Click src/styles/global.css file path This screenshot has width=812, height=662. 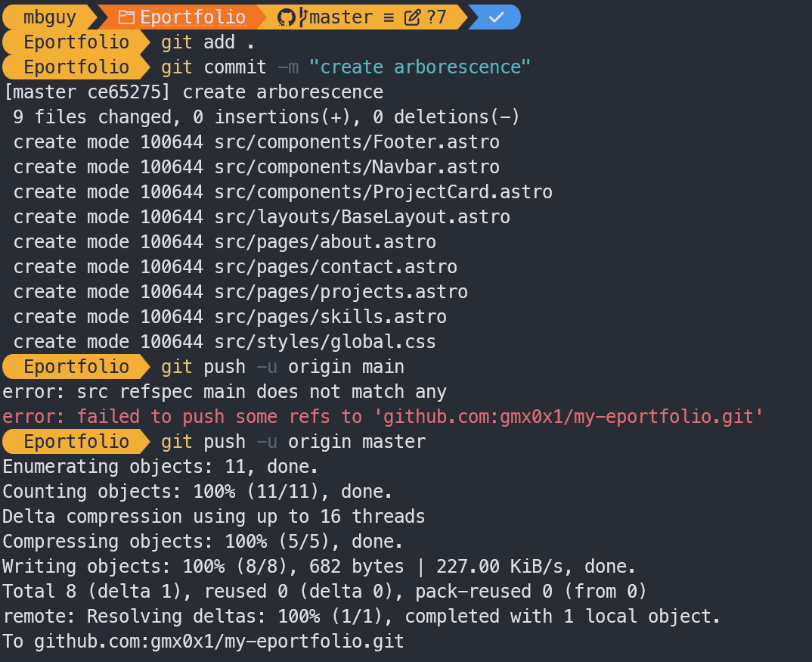coord(325,342)
